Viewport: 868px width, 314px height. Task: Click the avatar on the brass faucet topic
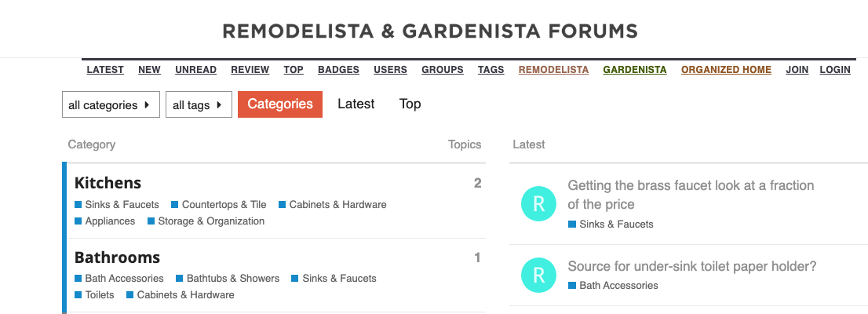click(538, 204)
